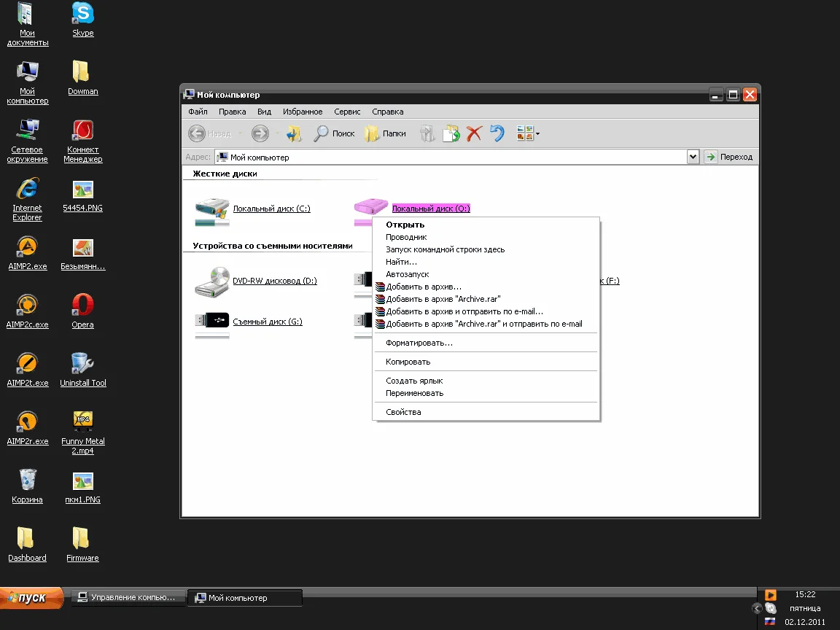
Task: Choose Форматировать... in context menu
Action: (x=486, y=343)
